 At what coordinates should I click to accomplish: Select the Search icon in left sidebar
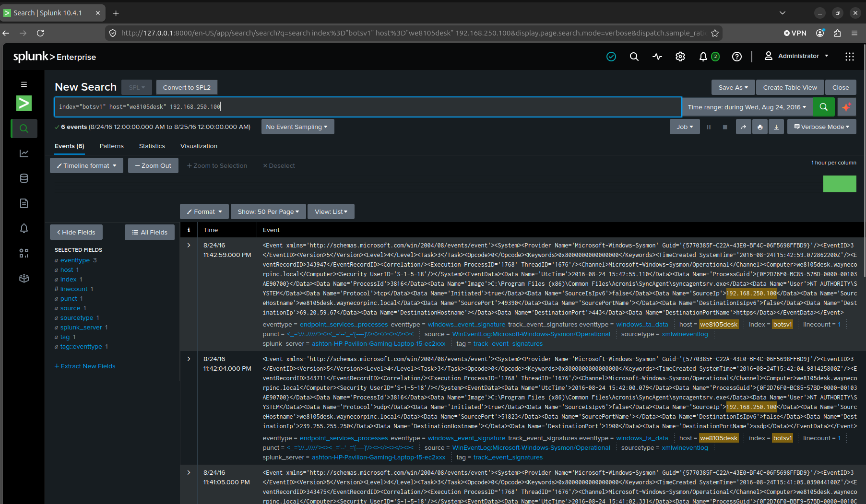click(24, 129)
